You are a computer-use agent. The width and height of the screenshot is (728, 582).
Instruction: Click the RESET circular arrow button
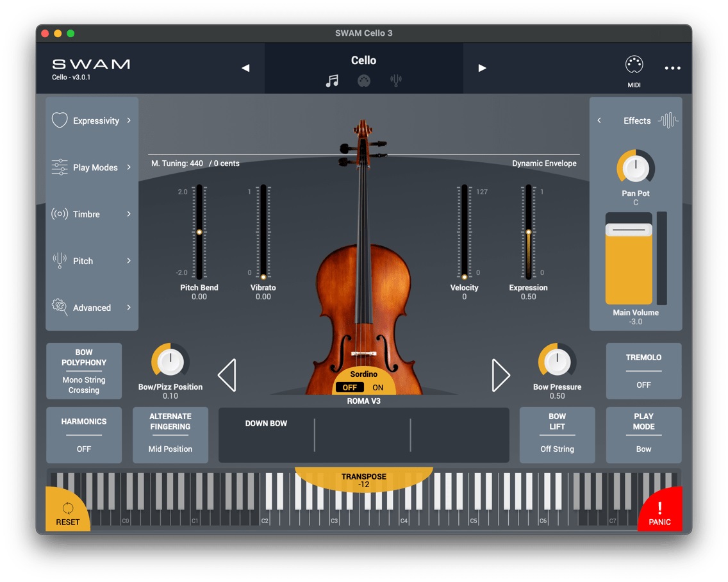(68, 509)
